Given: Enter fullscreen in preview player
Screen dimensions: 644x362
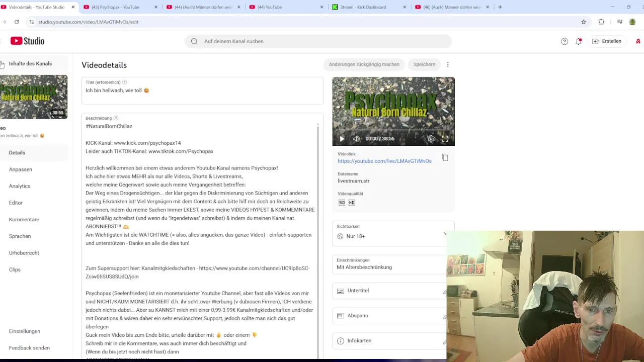Looking at the screenshot, I should click(x=445, y=139).
